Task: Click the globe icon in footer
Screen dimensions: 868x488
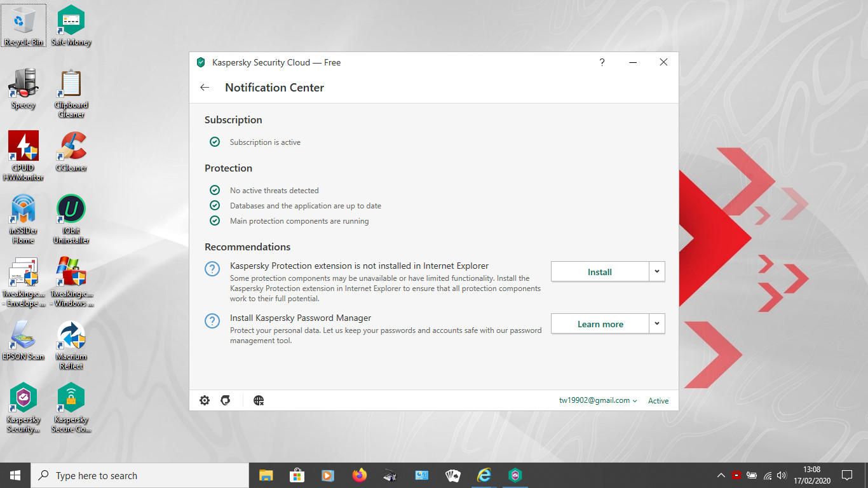Action: 259,400
